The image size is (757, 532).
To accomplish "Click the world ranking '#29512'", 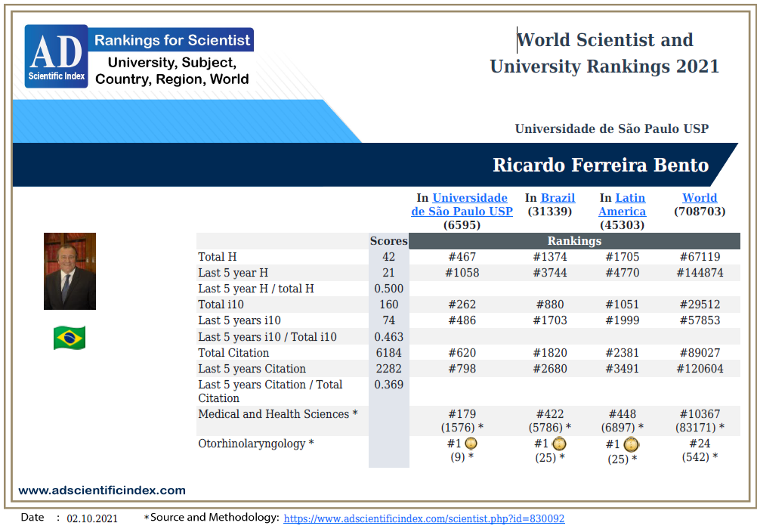I will (x=700, y=305).
